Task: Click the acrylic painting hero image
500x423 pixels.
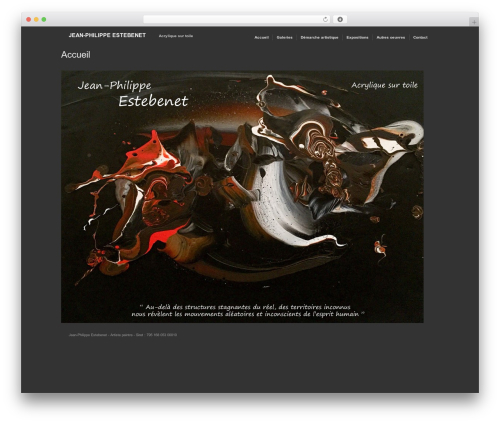Action: pos(242,197)
